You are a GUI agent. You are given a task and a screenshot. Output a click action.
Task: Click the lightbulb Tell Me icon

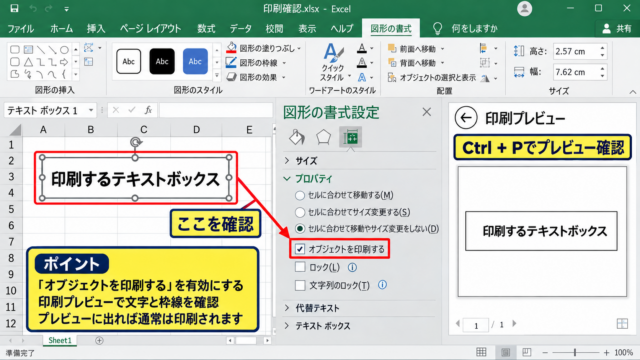437,28
